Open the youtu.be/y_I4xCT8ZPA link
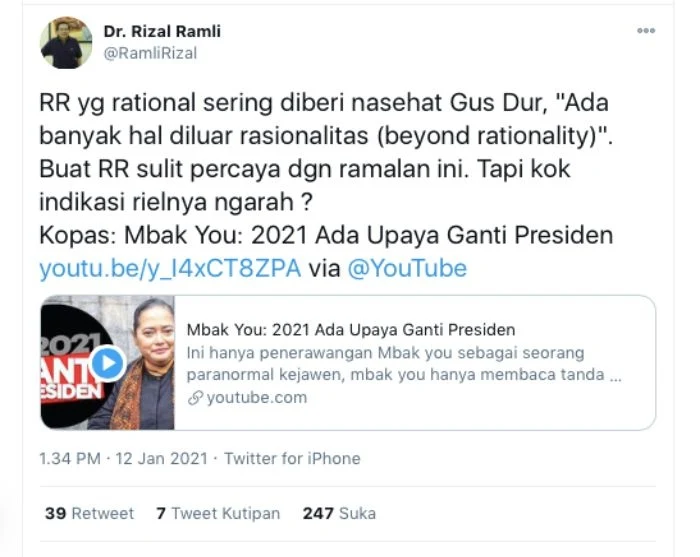 point(170,268)
